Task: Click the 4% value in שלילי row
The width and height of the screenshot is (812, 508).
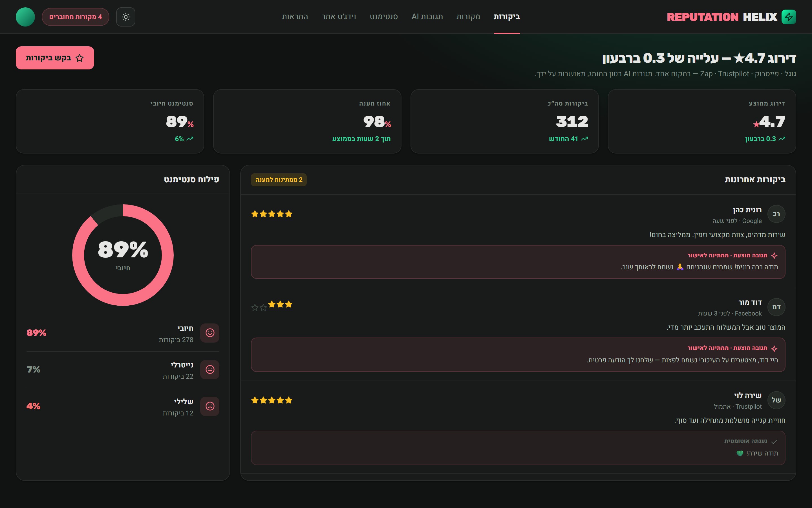Action: (x=33, y=406)
